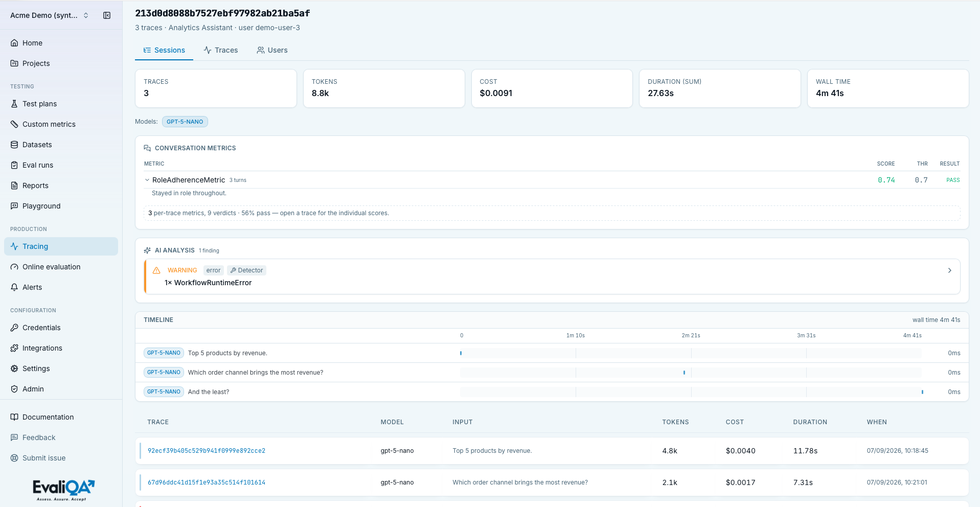Click the error tag on warning
The height and width of the screenshot is (507, 980).
[x=214, y=270]
